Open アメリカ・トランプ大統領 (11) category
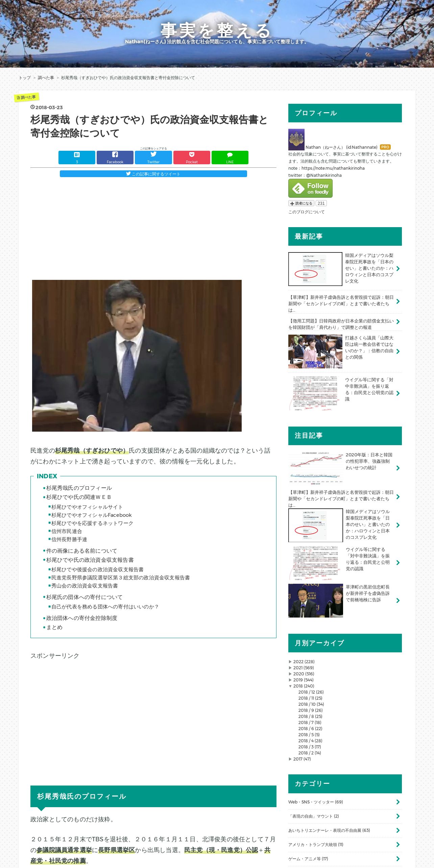The image size is (434, 868). (x=316, y=845)
